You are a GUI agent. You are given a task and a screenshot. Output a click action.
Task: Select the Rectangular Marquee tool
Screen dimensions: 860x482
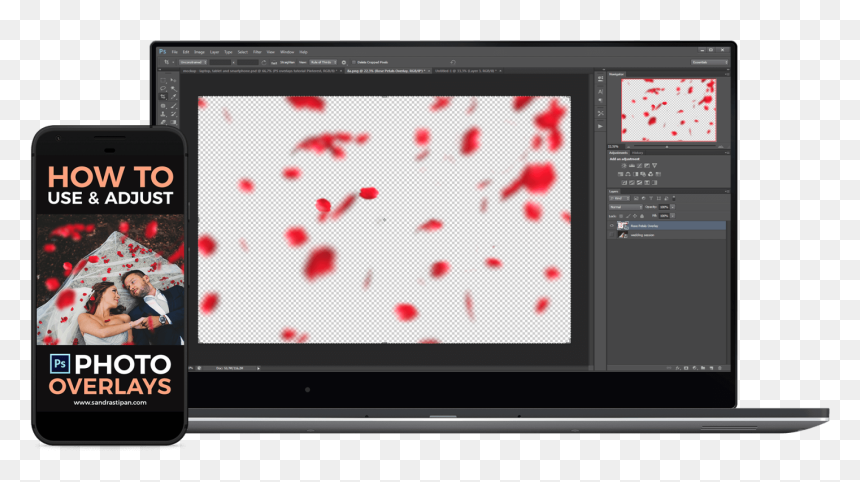162,80
